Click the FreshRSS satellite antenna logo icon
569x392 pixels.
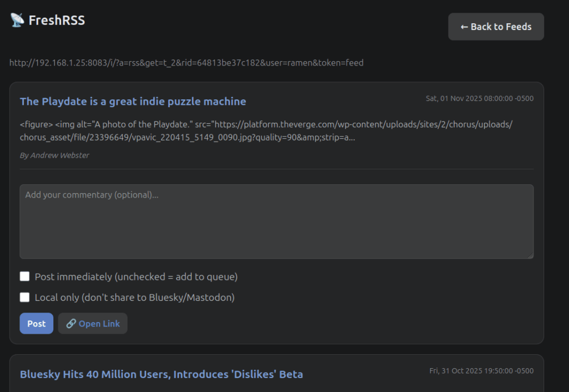[17, 21]
